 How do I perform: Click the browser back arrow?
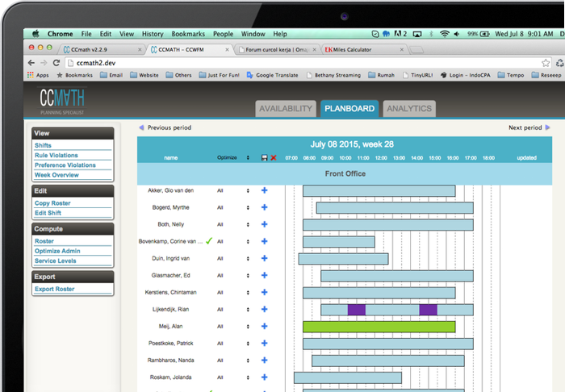coord(31,63)
